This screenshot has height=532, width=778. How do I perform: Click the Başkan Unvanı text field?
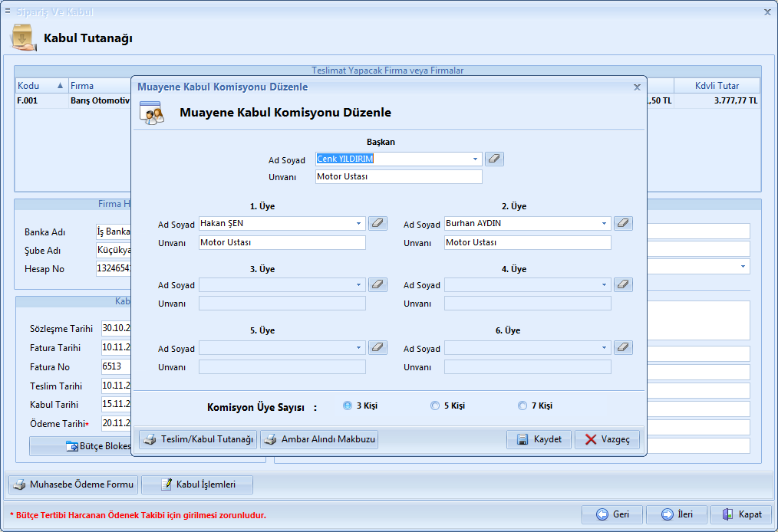click(398, 177)
